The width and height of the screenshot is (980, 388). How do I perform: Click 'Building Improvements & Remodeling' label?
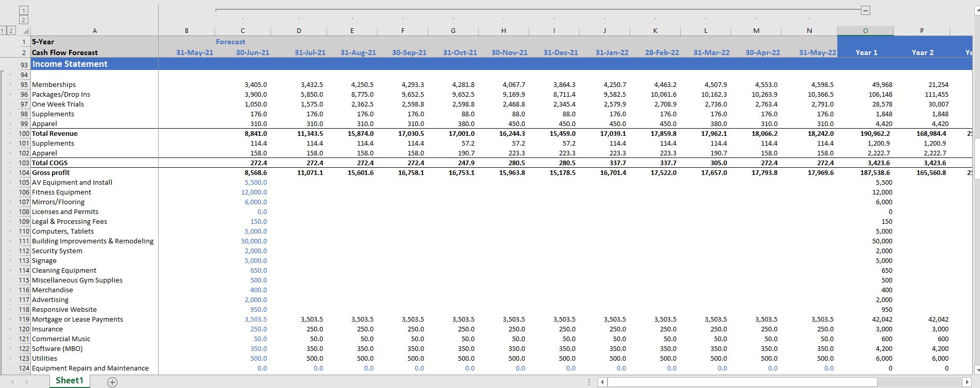pyautogui.click(x=93, y=241)
